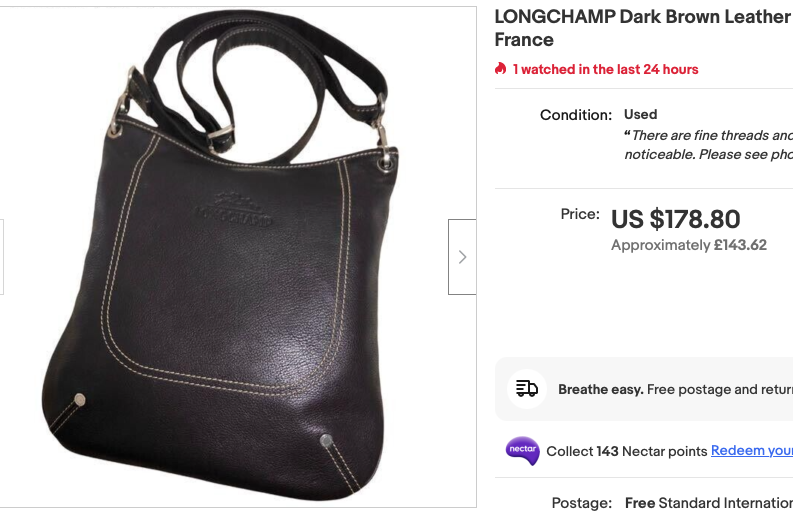Screen dimensions: 793x519
Task: Open the Breathe easy free postage banner
Action: coord(644,389)
